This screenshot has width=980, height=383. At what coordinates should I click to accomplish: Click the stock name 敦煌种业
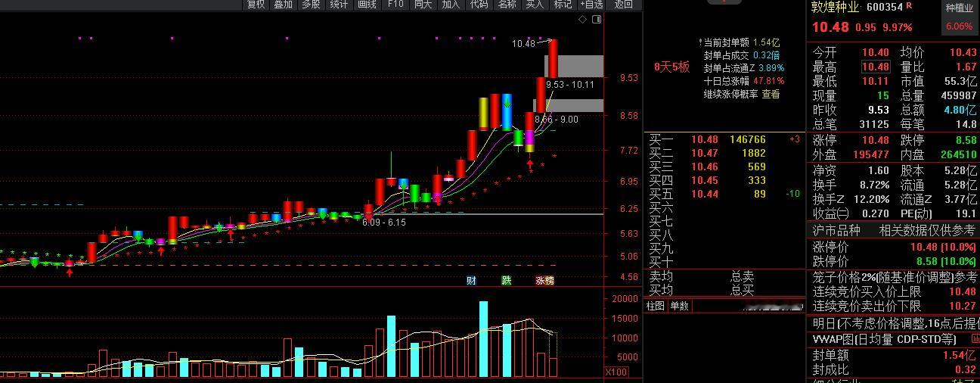click(836, 8)
